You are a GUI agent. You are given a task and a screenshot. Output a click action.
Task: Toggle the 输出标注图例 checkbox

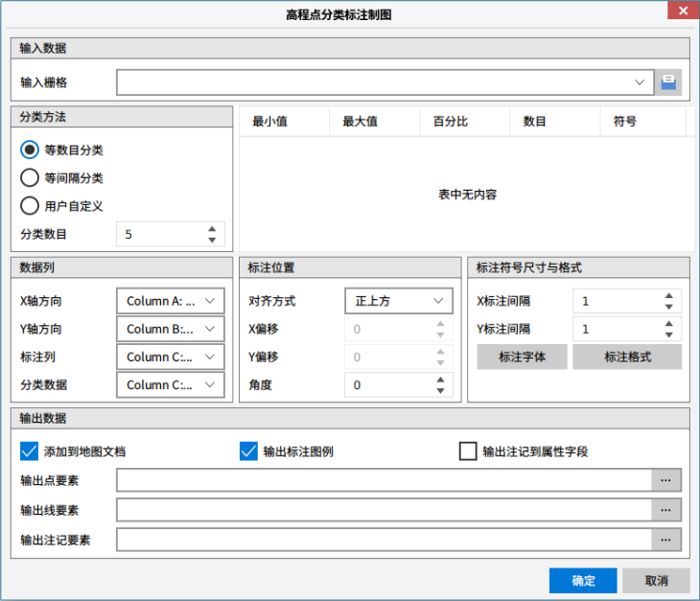pyautogui.click(x=248, y=451)
